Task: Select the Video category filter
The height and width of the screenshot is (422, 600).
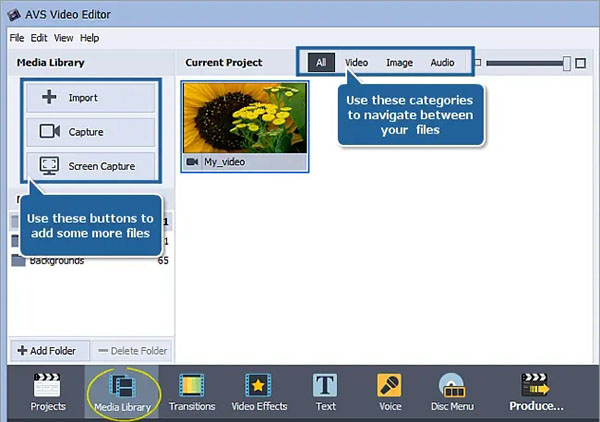Action: tap(356, 62)
